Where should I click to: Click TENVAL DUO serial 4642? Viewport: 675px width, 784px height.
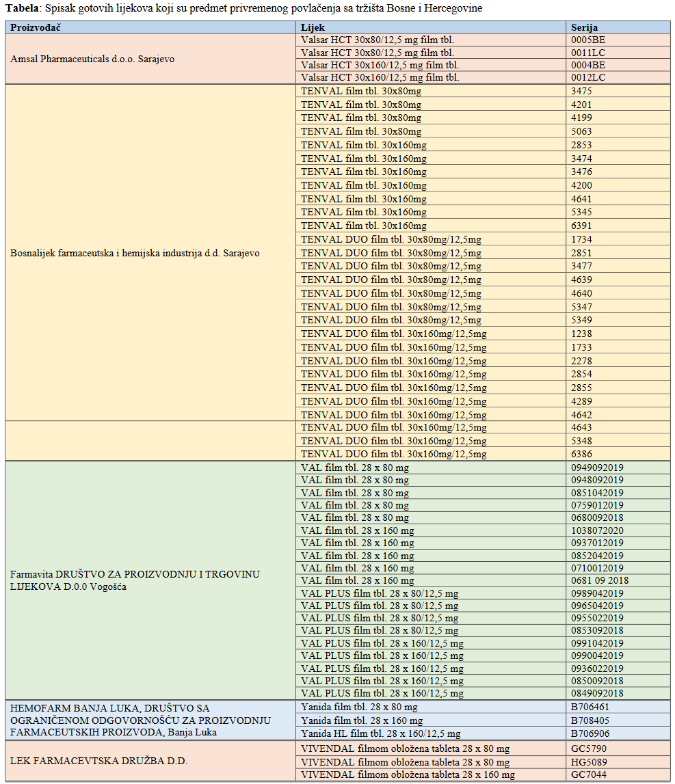(581, 415)
